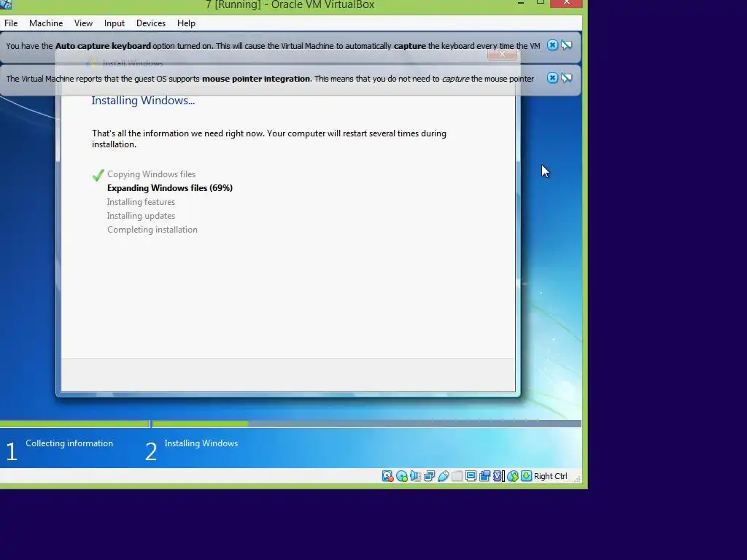Viewport: 747px width, 560px height.
Task: Open the File menu
Action: (11, 23)
